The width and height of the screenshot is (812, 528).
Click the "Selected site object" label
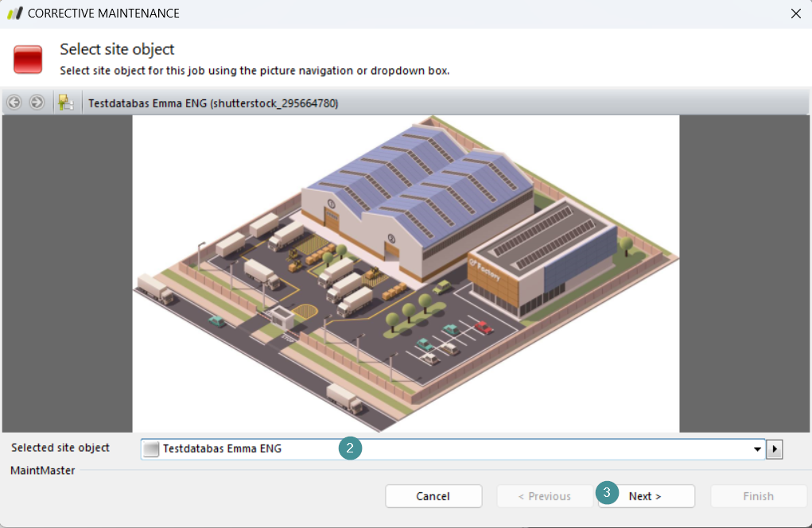[60, 448]
